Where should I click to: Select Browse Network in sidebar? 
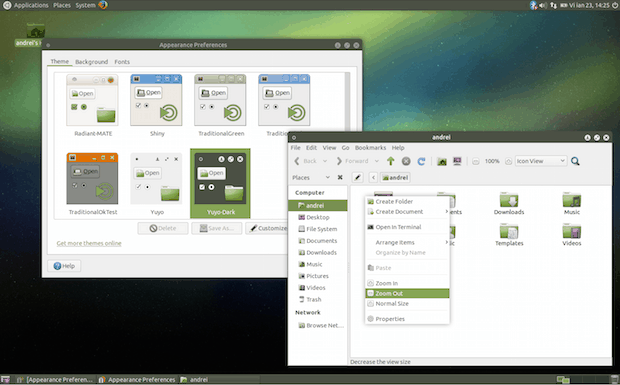pyautogui.click(x=318, y=325)
